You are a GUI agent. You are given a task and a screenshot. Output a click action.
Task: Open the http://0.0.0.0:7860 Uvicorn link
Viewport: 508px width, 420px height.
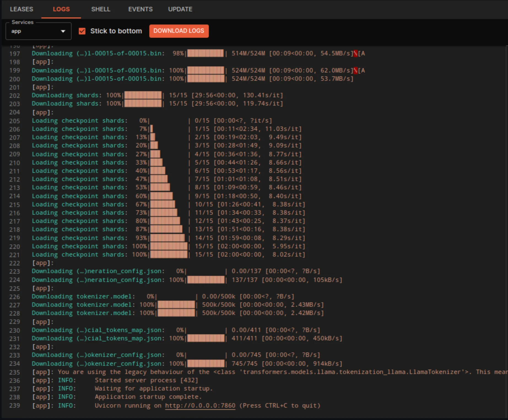coord(200,405)
